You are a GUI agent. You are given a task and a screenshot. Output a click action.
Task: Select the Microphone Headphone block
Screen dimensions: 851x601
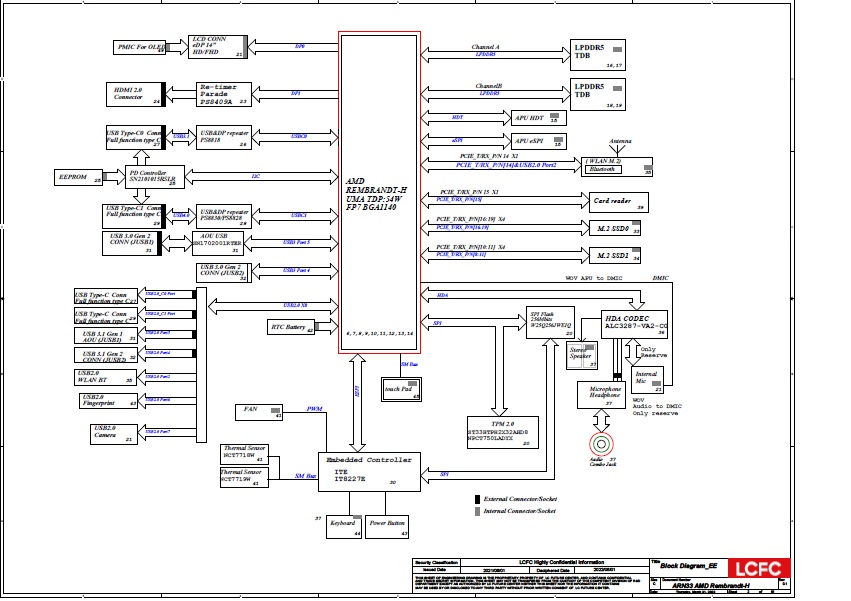coord(601,395)
